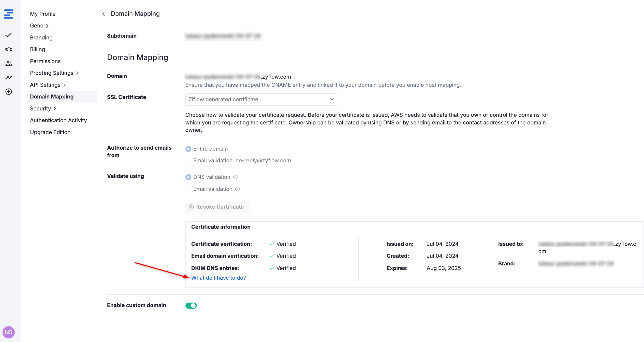This screenshot has width=644, height=342.
Task: Open the people contacts sidebar icon
Action: coord(9,63)
